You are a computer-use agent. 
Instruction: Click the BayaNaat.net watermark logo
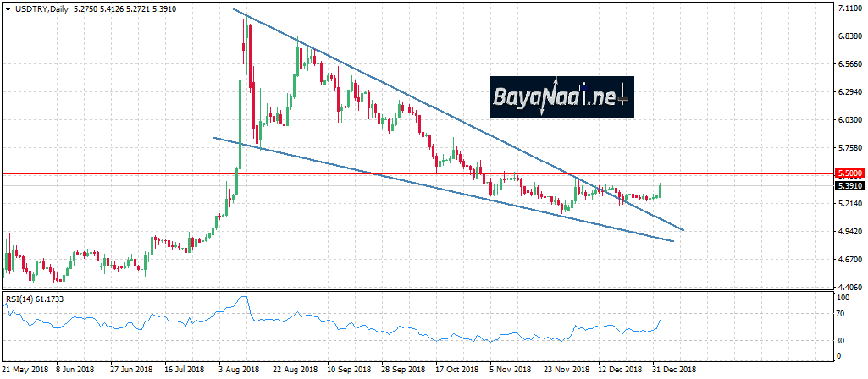pyautogui.click(x=561, y=98)
